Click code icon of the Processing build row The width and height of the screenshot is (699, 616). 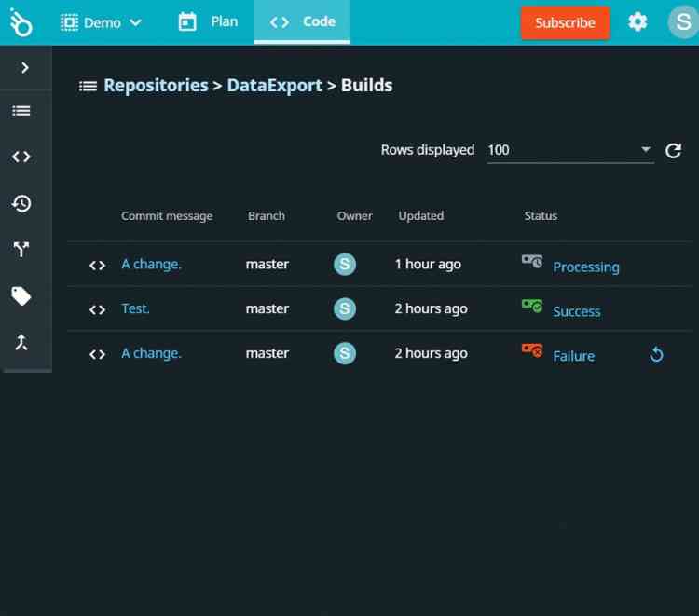pyautogui.click(x=97, y=266)
